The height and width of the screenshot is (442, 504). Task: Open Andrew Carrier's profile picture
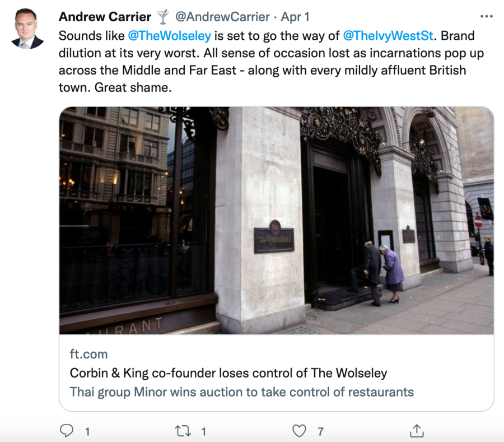pyautogui.click(x=27, y=29)
